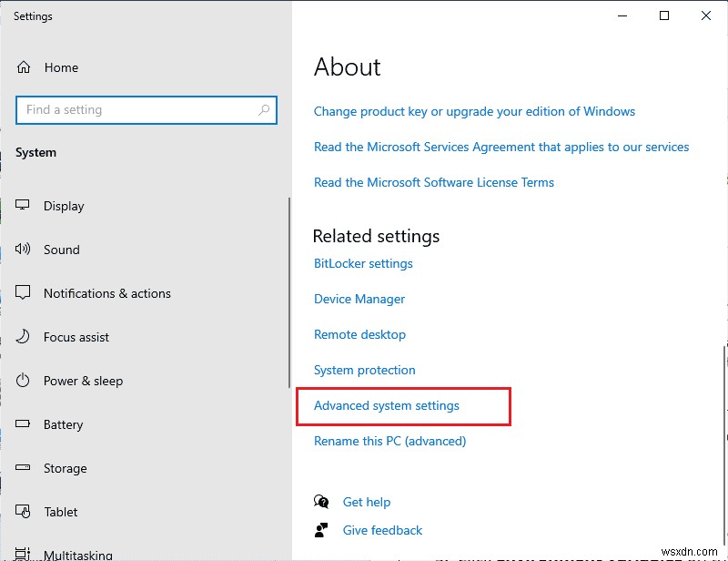This screenshot has height=561, width=728.
Task: Click the Battery icon in sidebar
Action: 23,424
